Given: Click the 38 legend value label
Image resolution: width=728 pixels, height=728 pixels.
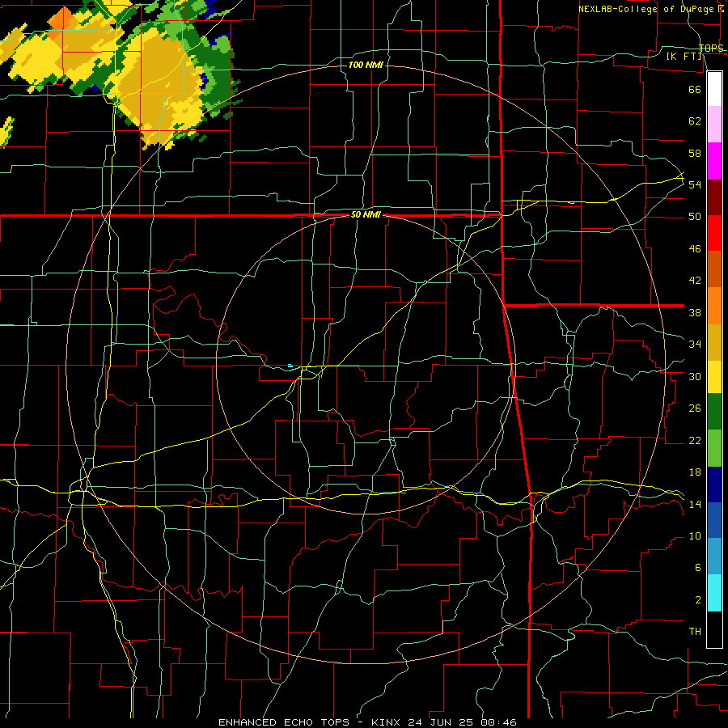Looking at the screenshot, I should coord(695,312).
